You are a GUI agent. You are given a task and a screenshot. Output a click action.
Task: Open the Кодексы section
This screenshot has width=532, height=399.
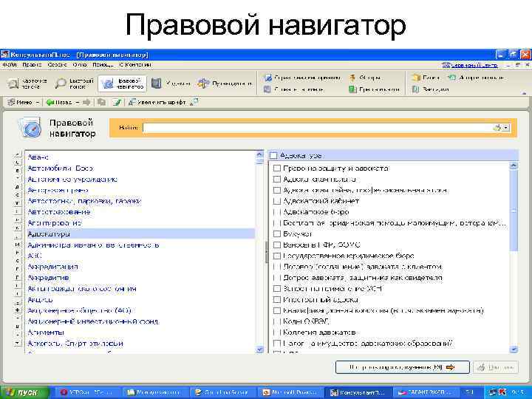pos(171,83)
